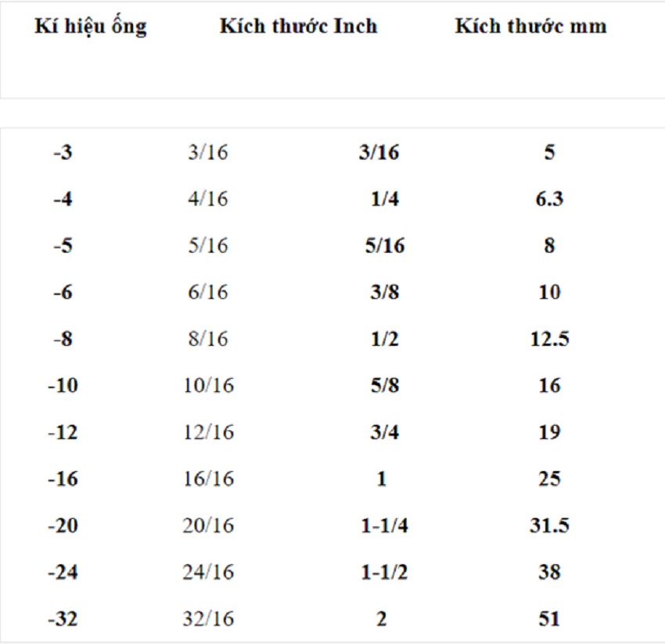The height and width of the screenshot is (644, 665).
Task: Click the -12 pipe symbol cell
Action: coord(63,432)
